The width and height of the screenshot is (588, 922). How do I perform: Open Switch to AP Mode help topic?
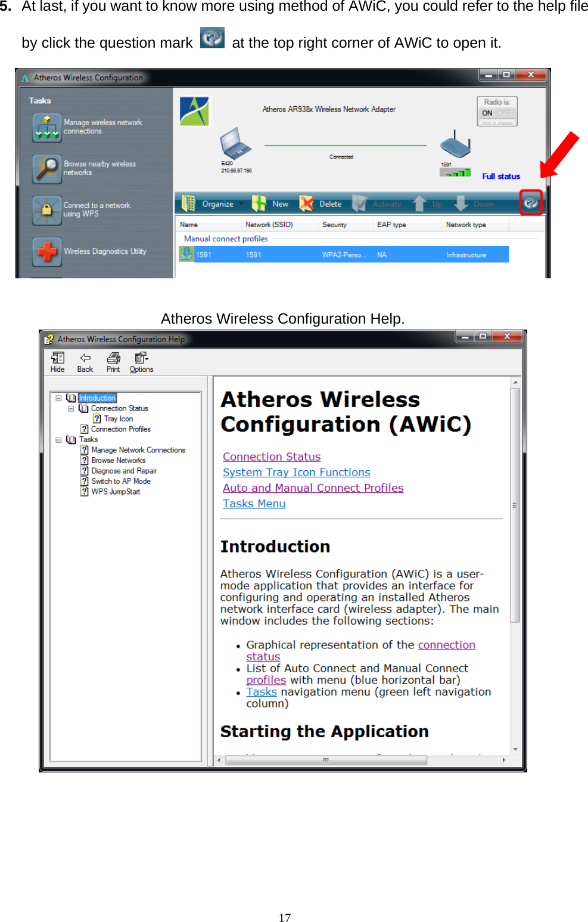click(x=121, y=482)
